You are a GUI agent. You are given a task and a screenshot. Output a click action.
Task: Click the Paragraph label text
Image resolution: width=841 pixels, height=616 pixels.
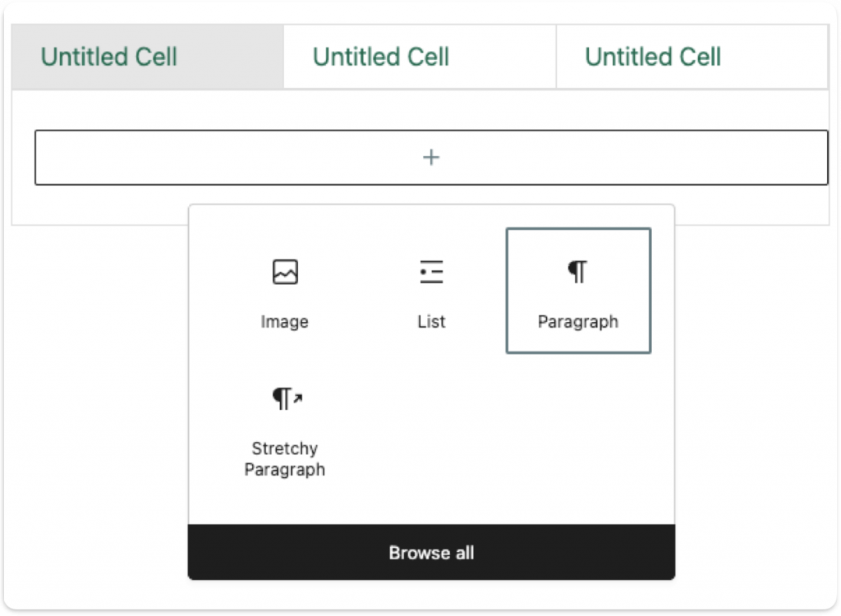pos(577,321)
